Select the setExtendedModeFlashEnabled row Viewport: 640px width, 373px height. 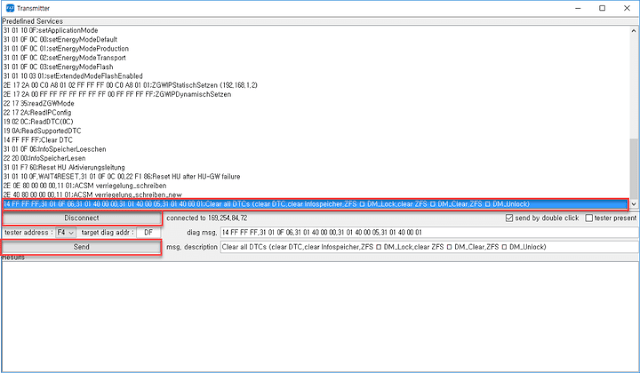pyautogui.click(x=316, y=76)
